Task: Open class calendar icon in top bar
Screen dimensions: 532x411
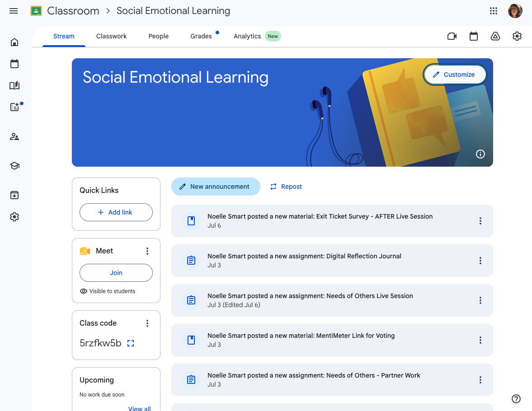Action: click(474, 36)
